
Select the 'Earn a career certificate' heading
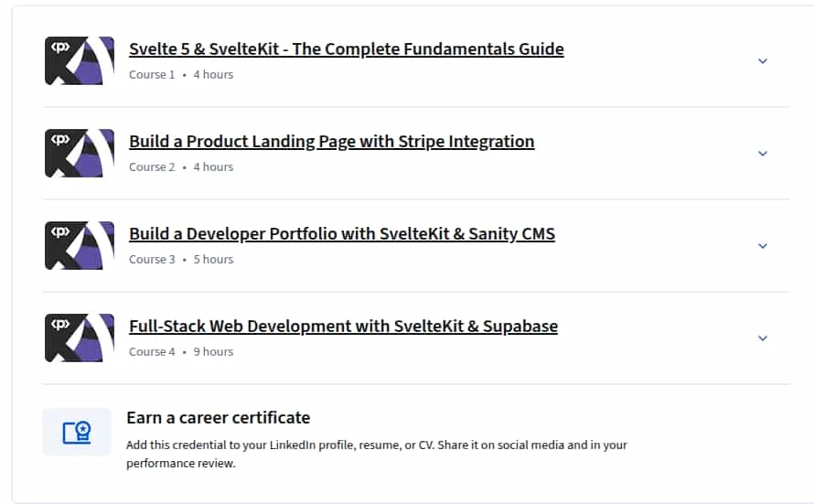pyautogui.click(x=218, y=418)
